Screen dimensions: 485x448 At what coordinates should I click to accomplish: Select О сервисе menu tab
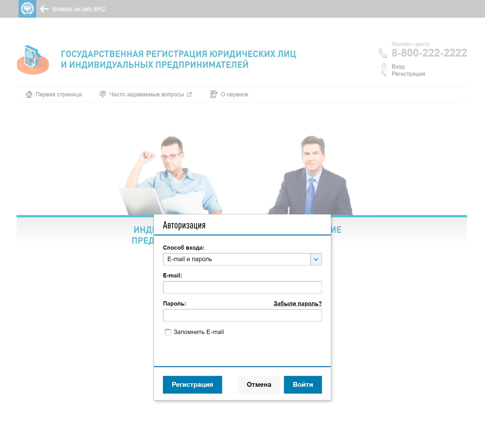(x=234, y=94)
